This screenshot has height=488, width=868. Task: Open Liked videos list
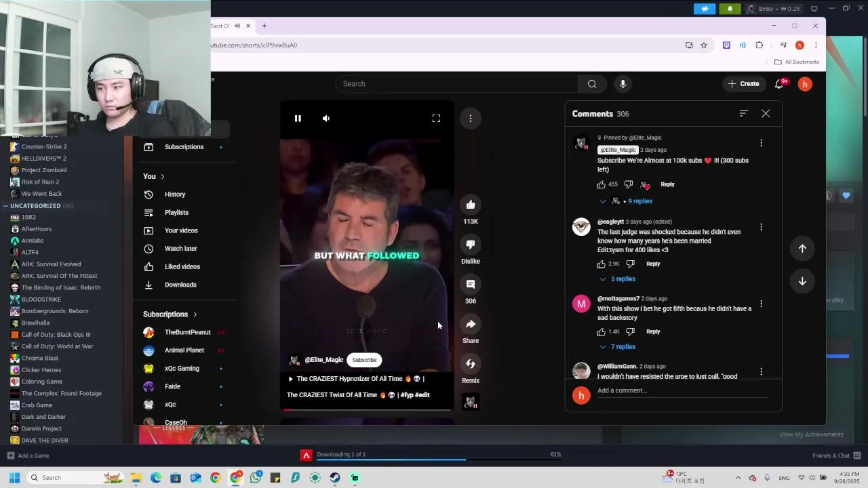click(182, 267)
